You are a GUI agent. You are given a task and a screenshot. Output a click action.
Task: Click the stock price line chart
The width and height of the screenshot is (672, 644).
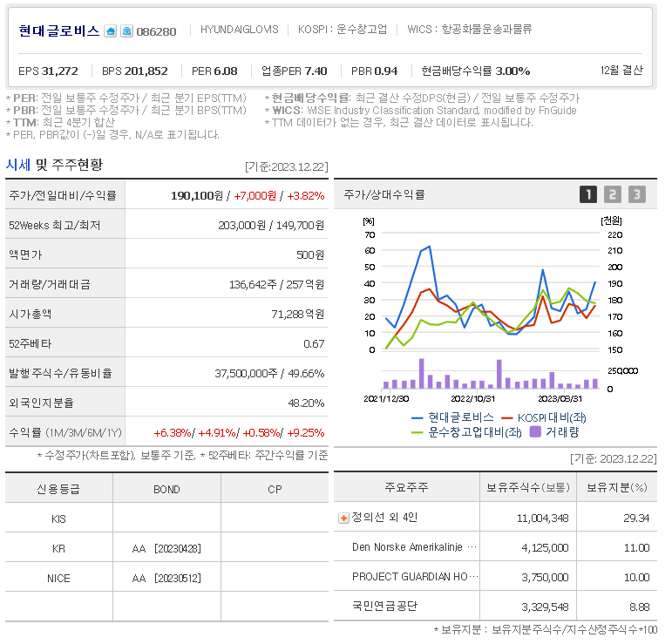491,292
